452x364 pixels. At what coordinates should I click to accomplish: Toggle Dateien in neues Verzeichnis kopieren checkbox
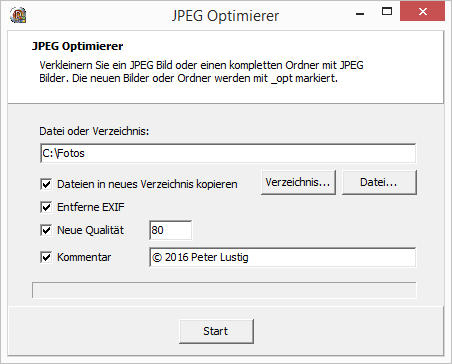click(46, 184)
